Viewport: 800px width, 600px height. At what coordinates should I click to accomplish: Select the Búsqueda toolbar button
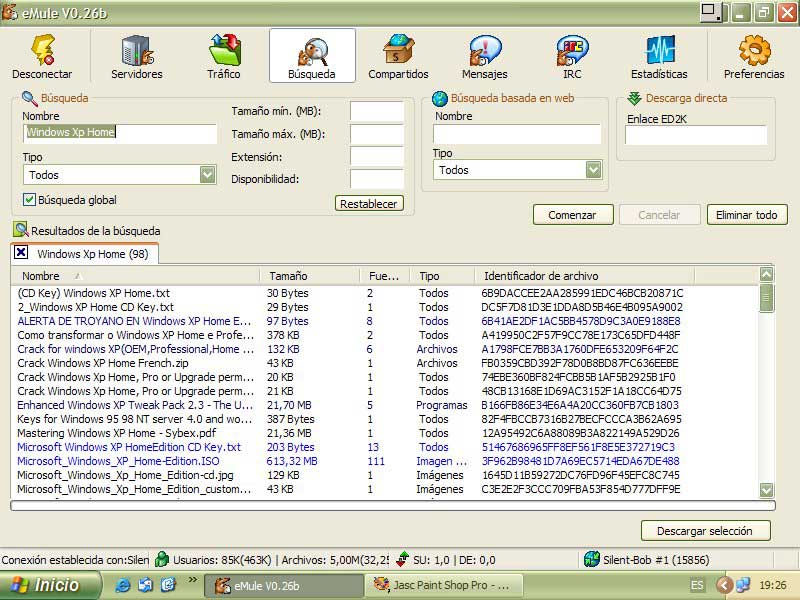click(x=312, y=56)
